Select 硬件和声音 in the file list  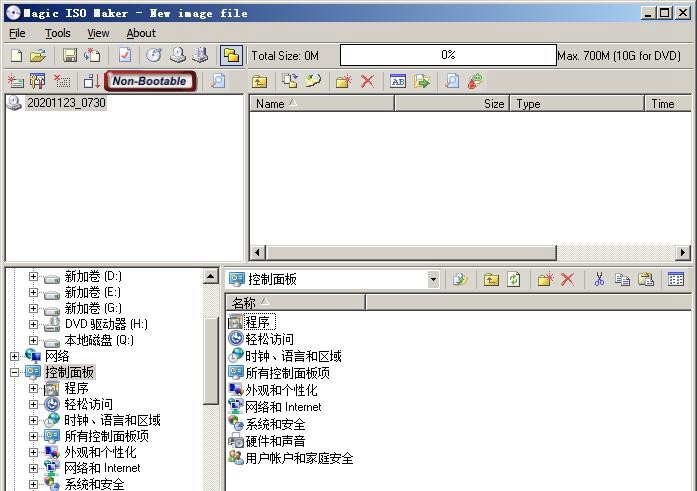pyautogui.click(x=267, y=441)
